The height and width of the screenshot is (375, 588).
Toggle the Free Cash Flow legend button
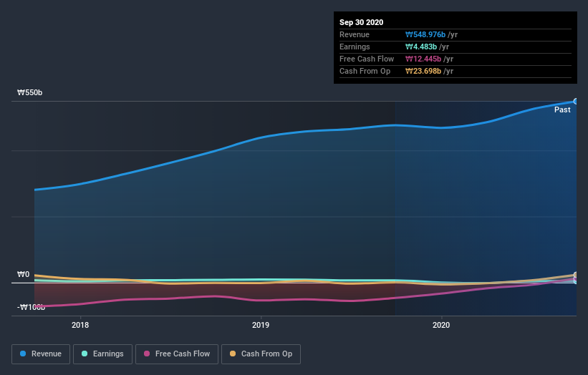177,354
